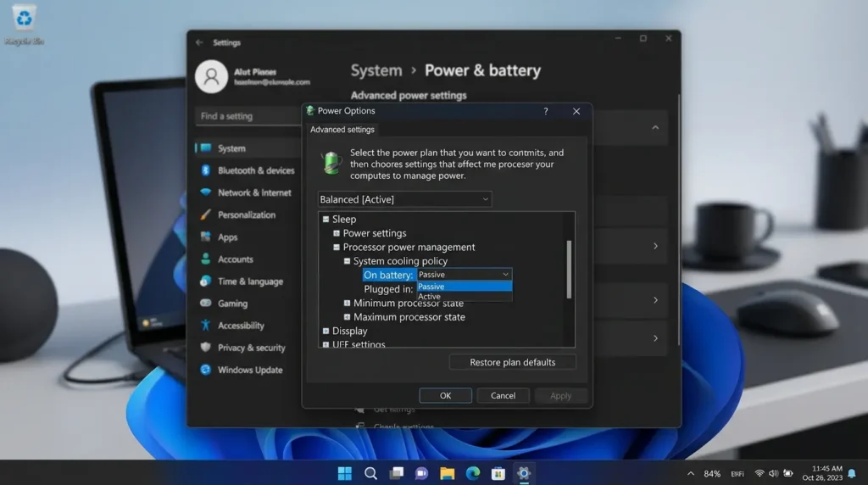
Task: Click Restore plan defaults button
Action: [x=513, y=362]
